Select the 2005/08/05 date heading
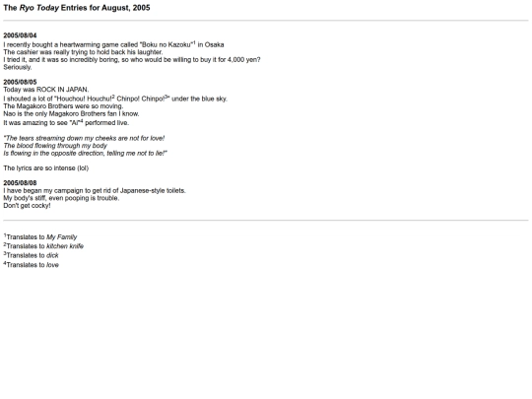The width and height of the screenshot is (532, 399). click(x=20, y=82)
